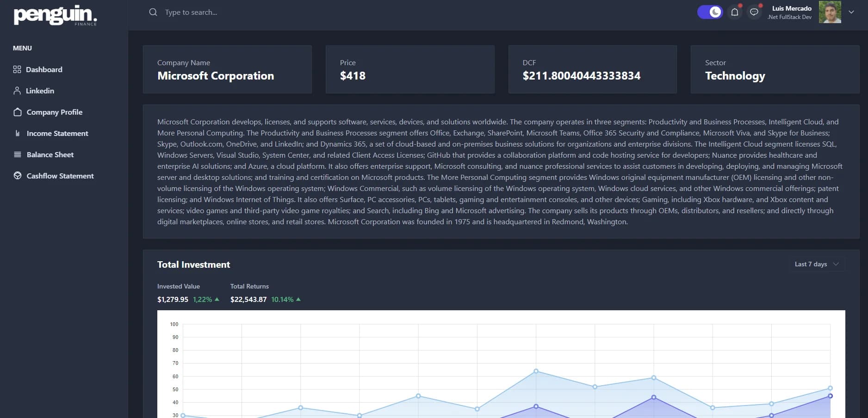Click the MENU sidebar heading
Viewport: 868px width, 418px height.
[x=22, y=48]
